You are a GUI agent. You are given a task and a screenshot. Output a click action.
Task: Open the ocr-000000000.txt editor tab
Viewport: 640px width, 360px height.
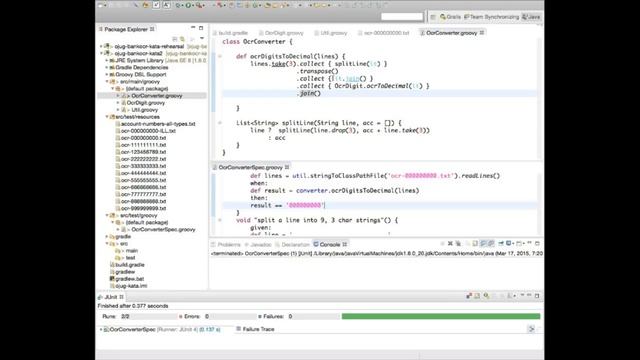pyautogui.click(x=383, y=33)
